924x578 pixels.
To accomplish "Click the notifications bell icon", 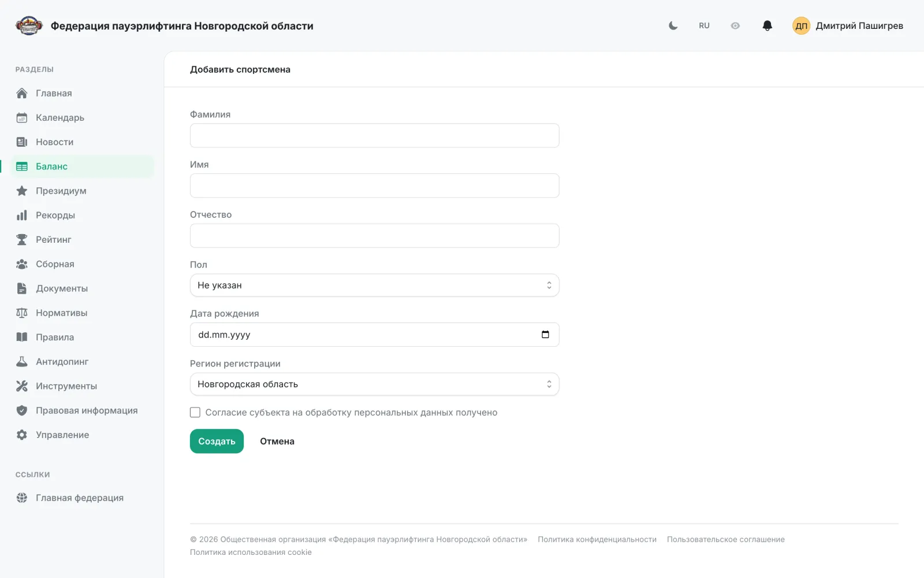I will pyautogui.click(x=767, y=25).
